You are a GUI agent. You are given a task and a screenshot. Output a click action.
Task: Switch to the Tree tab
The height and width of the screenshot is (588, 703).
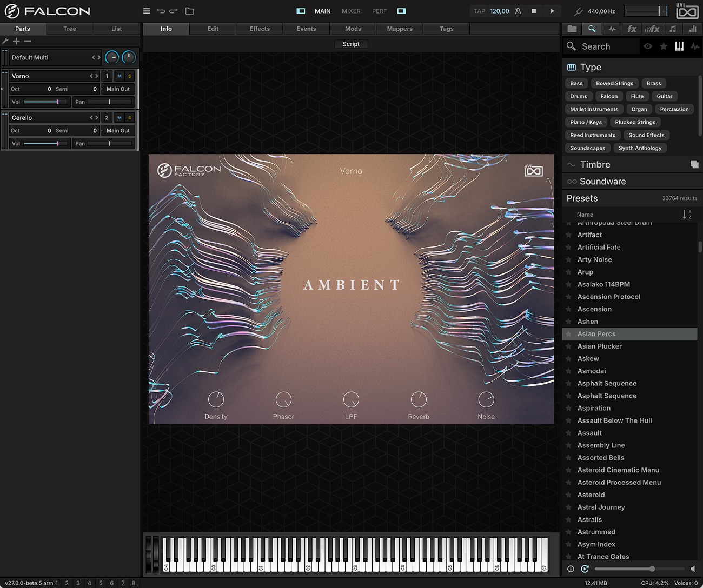pos(70,29)
